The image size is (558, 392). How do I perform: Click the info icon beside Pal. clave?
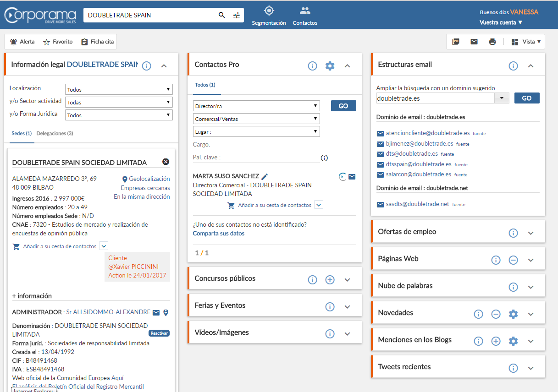[325, 158]
